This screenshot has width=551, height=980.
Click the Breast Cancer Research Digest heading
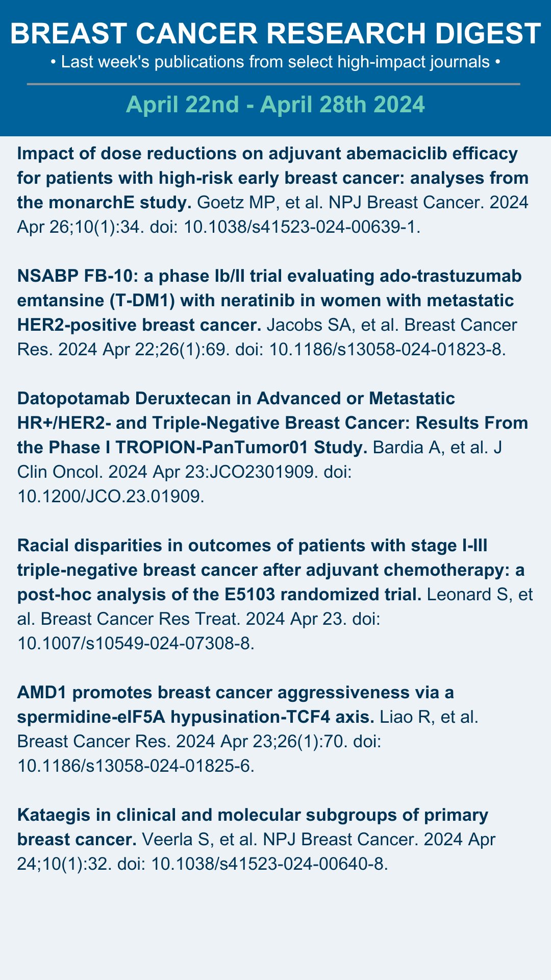tap(275, 34)
